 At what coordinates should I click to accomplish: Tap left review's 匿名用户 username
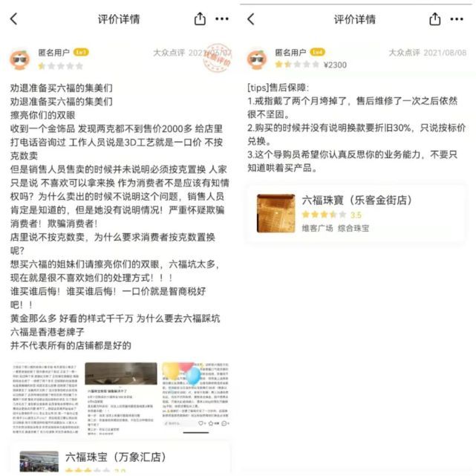click(x=53, y=53)
